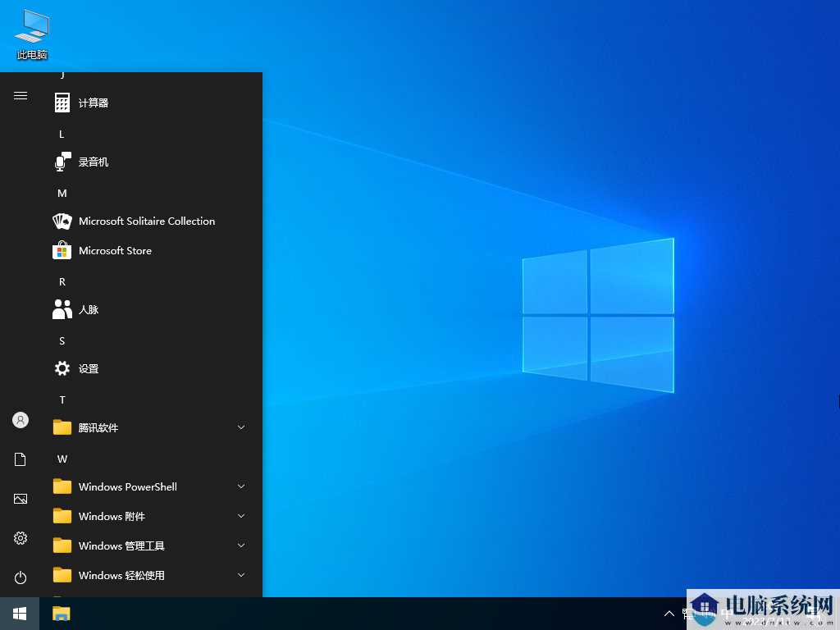Jump via the M letter header

[62, 194]
